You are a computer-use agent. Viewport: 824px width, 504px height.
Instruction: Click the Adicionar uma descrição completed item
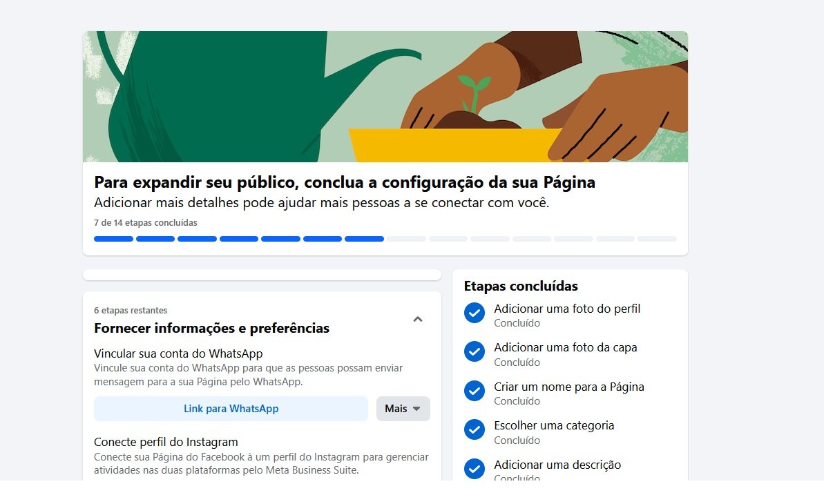click(557, 471)
